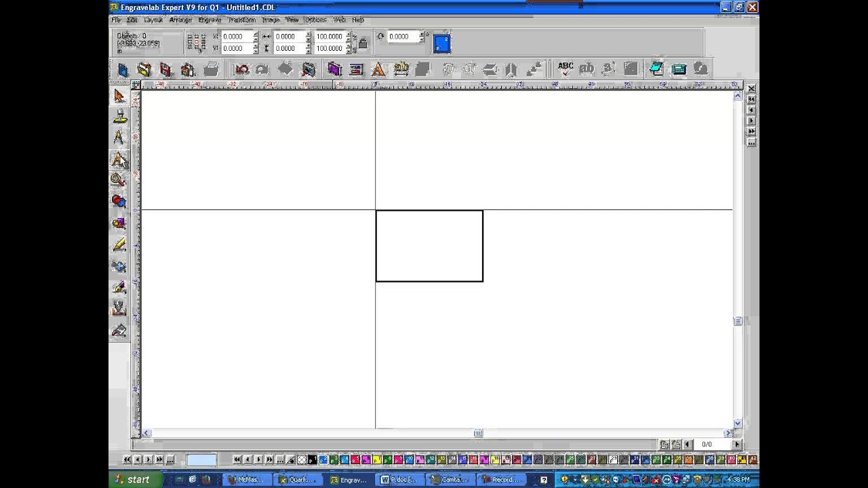Open the Engrave menu
This screenshot has width=868, height=488.
[x=210, y=20]
